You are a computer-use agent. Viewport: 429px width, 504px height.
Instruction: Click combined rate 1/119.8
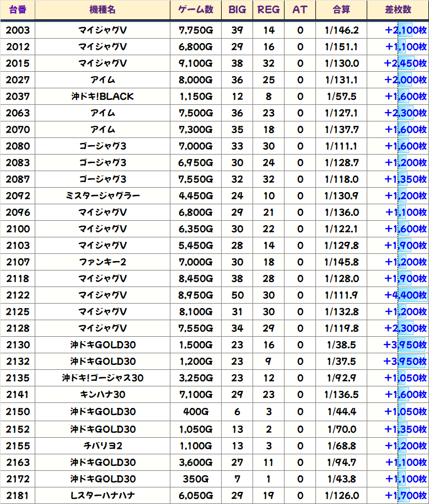[x=341, y=328]
